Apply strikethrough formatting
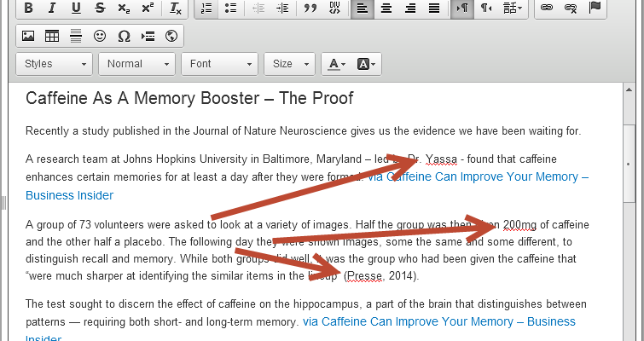Image resolution: width=644 pixels, height=341 pixels. coord(100,8)
